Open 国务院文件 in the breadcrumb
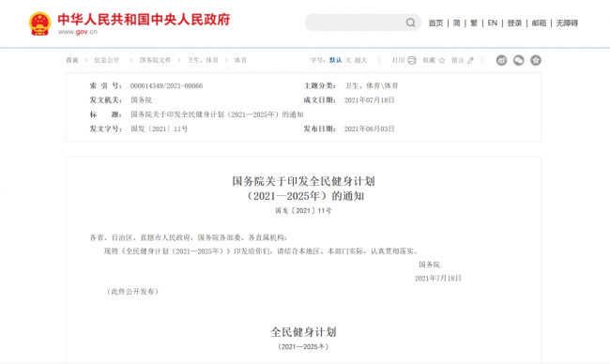 (x=155, y=60)
